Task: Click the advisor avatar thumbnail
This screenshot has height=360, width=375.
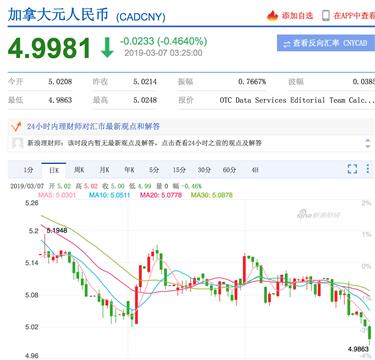Action: coord(17,143)
